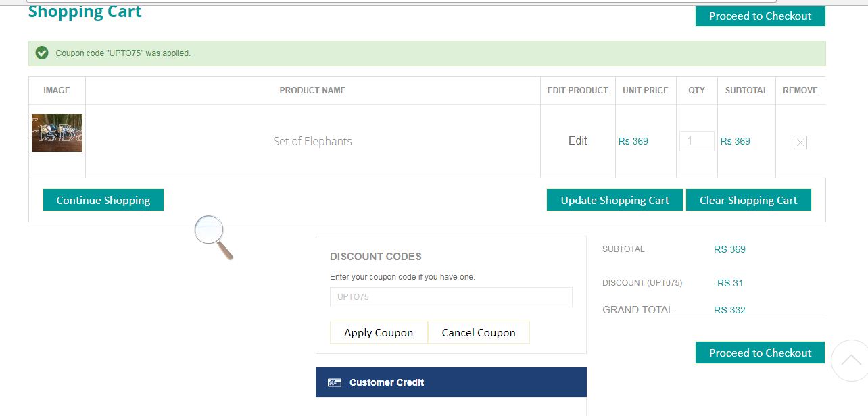Click the Customer Credit card icon

tap(335, 382)
